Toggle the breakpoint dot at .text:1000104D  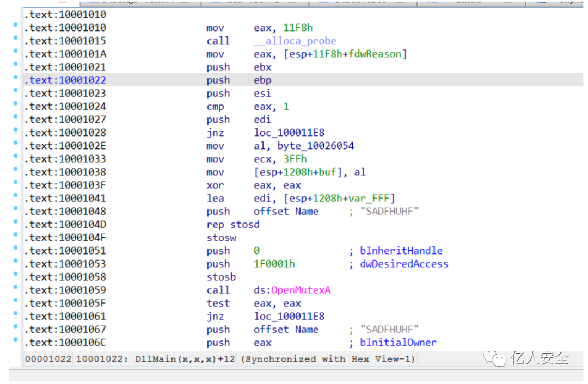(x=15, y=221)
